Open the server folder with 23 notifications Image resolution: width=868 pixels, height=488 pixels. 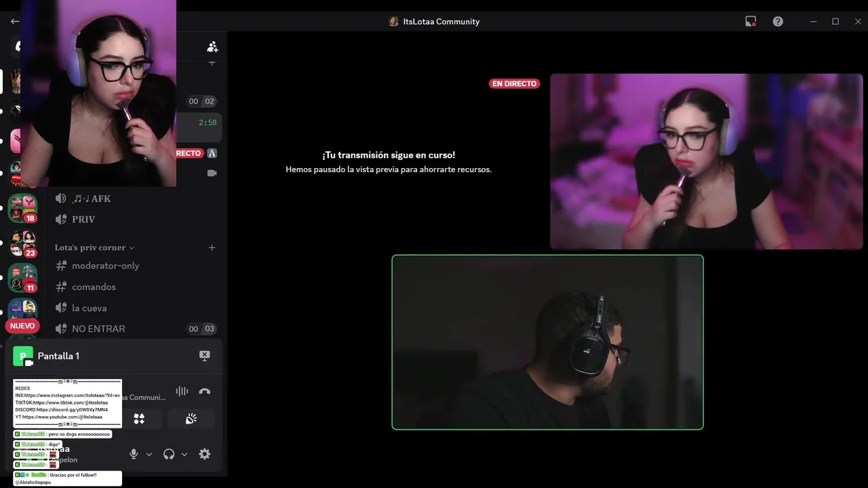[22, 243]
